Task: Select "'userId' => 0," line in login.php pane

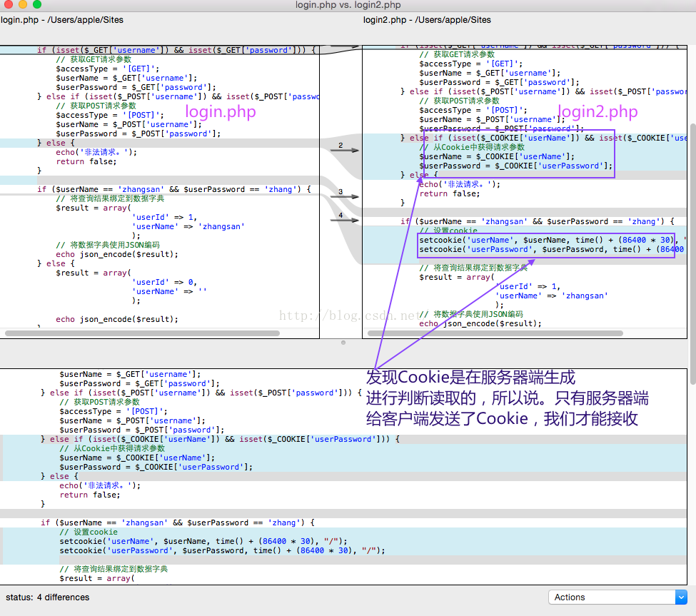Action: click(x=164, y=282)
